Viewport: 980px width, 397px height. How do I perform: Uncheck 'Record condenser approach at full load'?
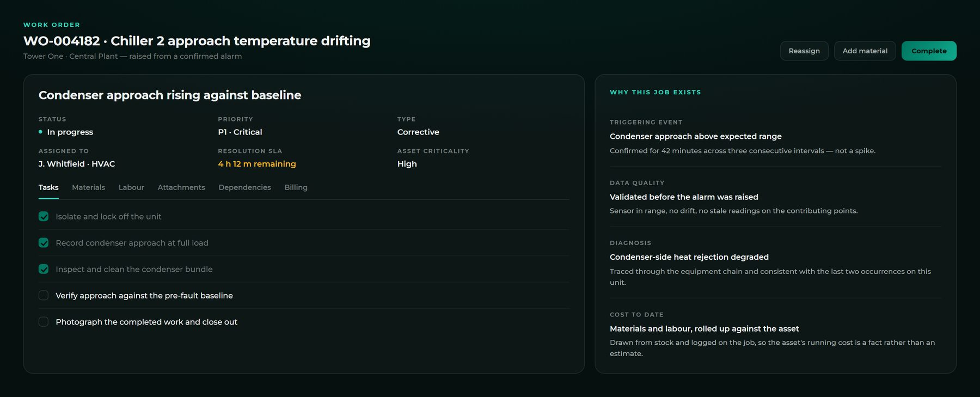point(44,243)
